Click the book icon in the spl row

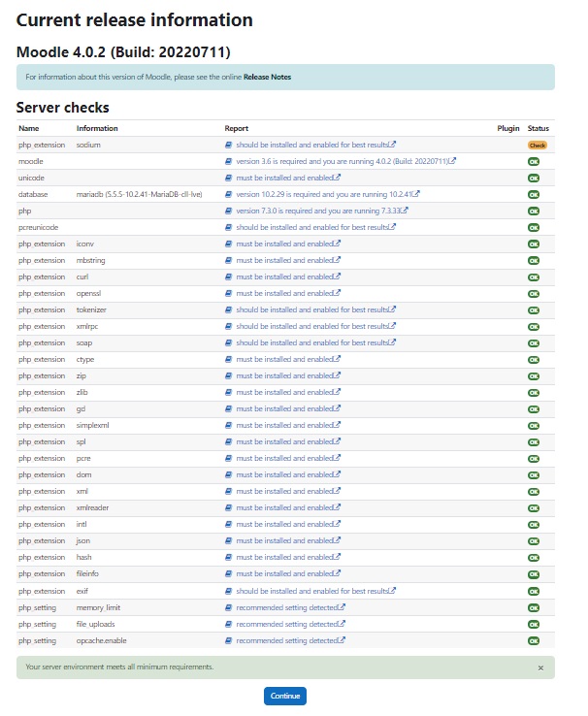click(x=228, y=441)
